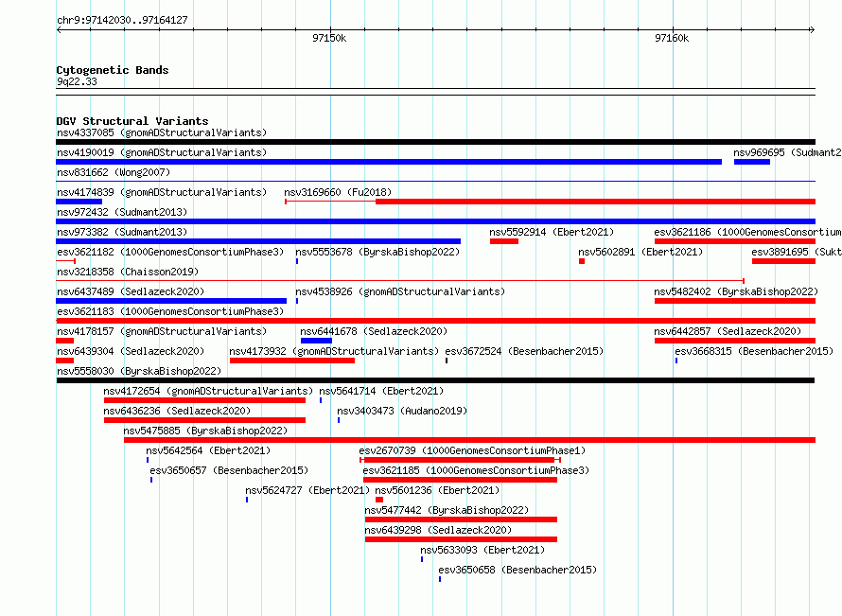Open the esv3891695 variant label
This screenshot has height=616, width=842.
click(797, 252)
